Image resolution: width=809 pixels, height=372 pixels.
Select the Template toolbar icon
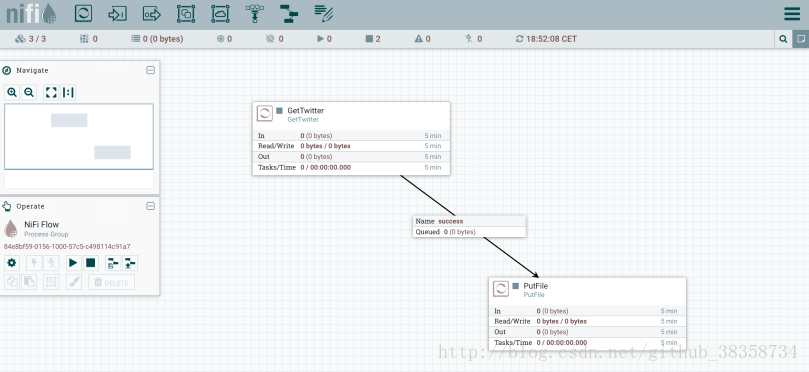(x=289, y=14)
